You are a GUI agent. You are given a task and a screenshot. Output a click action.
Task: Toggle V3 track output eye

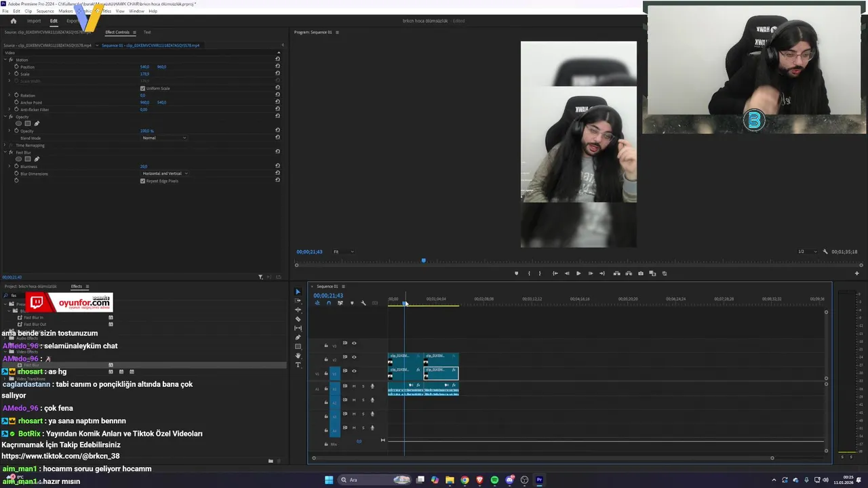353,344
